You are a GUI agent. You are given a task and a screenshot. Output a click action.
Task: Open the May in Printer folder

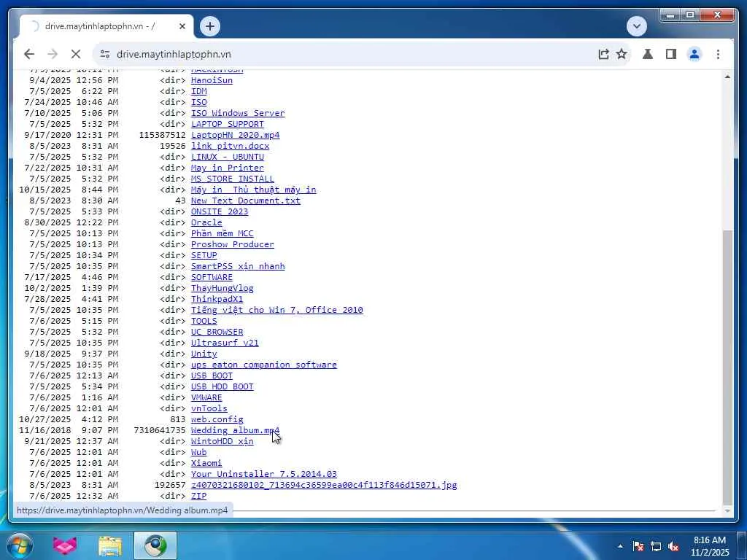[x=228, y=168]
